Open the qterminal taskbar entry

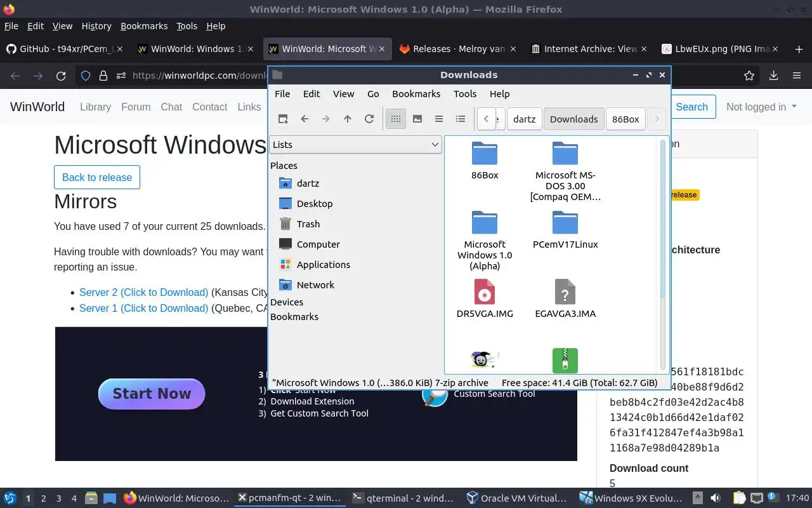pyautogui.click(x=403, y=498)
